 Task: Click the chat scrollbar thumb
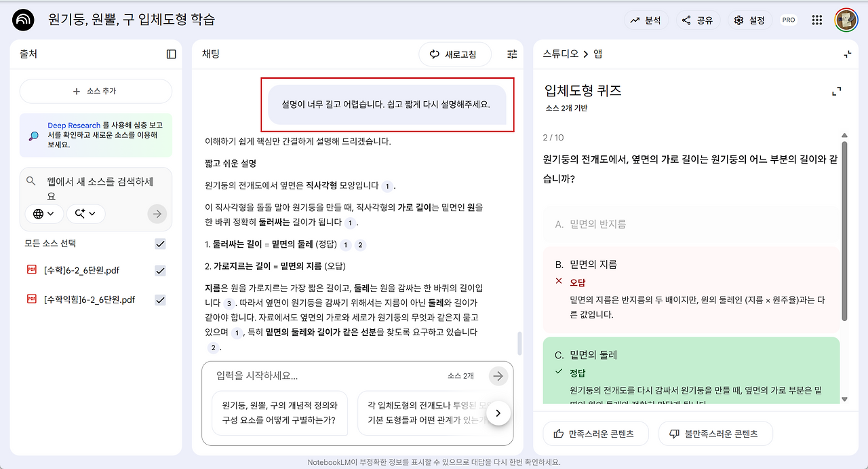[519, 343]
